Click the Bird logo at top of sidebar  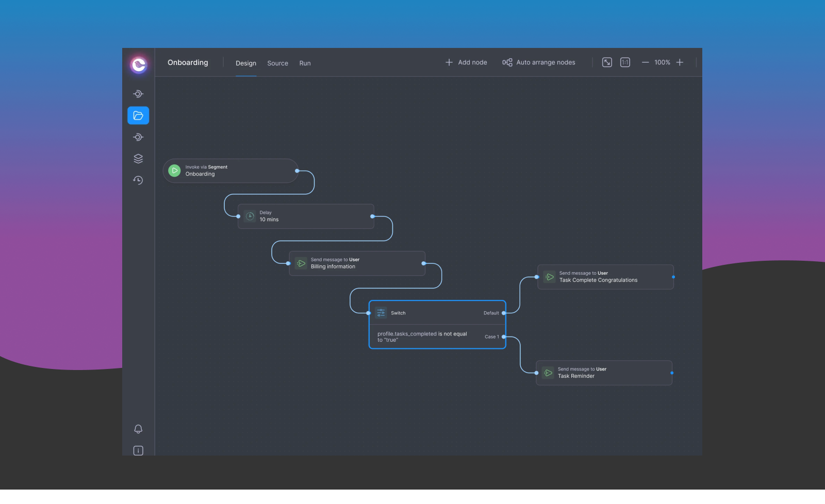point(138,65)
